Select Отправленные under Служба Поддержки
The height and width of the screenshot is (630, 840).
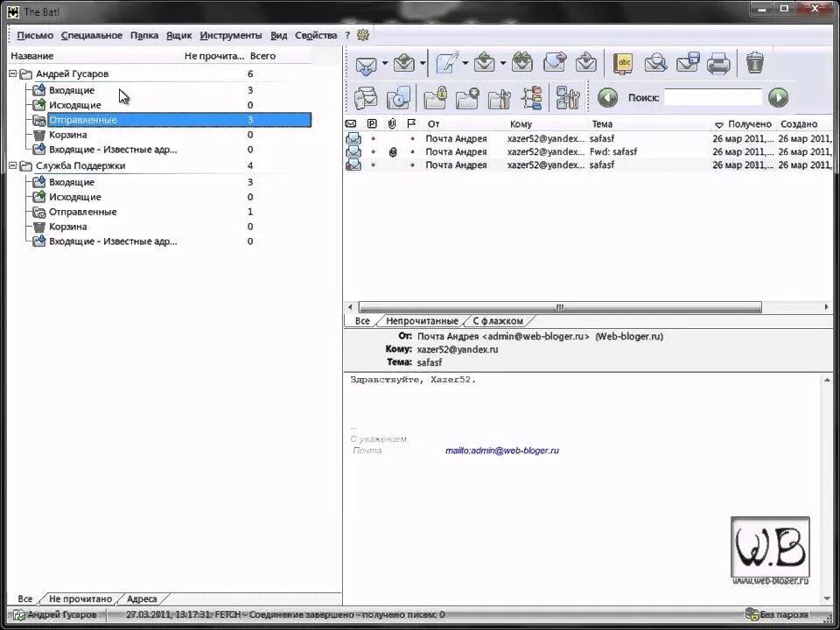click(x=83, y=212)
